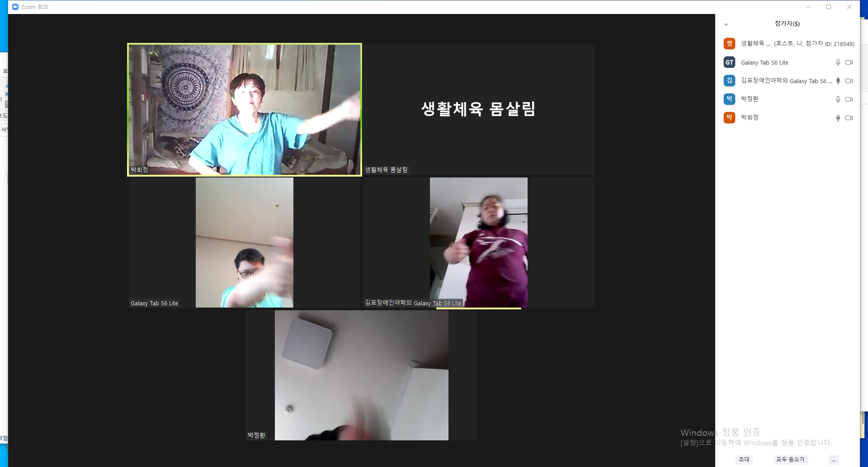The width and height of the screenshot is (868, 467).
Task: Select Galaxy Tab S6 Lite name in list
Action: [x=764, y=63]
